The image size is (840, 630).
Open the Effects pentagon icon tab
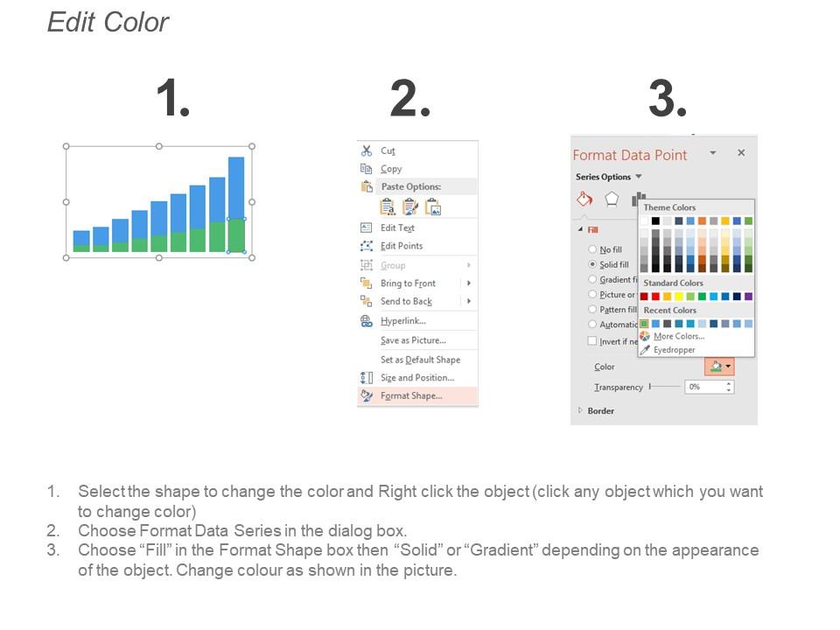[612, 199]
